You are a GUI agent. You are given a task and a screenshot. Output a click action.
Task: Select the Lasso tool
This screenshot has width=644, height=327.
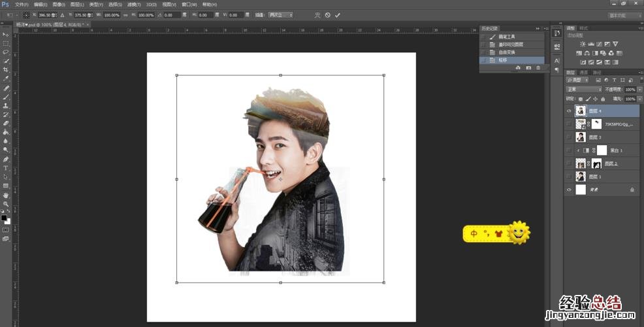tap(6, 52)
